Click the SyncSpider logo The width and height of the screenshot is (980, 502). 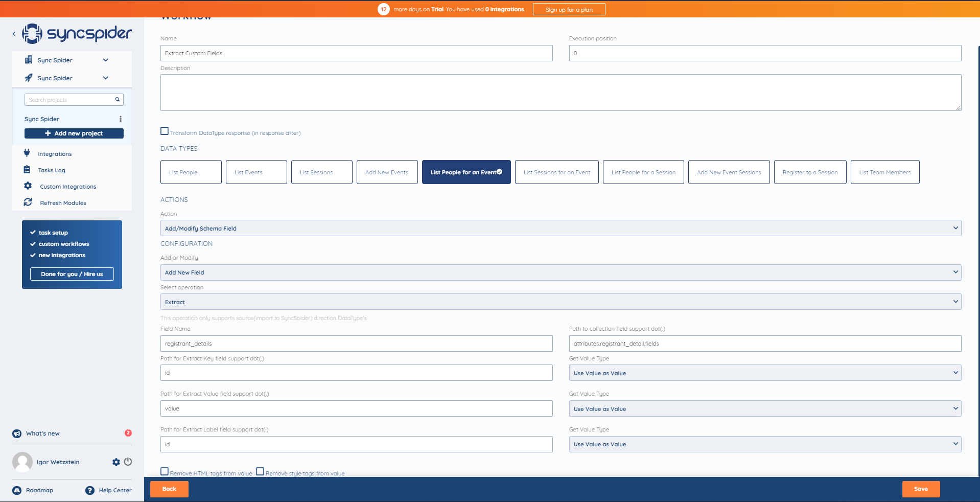click(77, 34)
